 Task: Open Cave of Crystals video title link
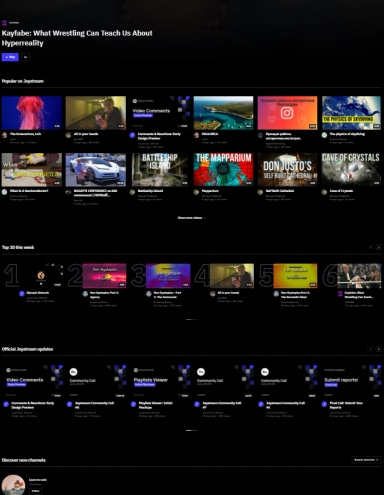(341, 191)
